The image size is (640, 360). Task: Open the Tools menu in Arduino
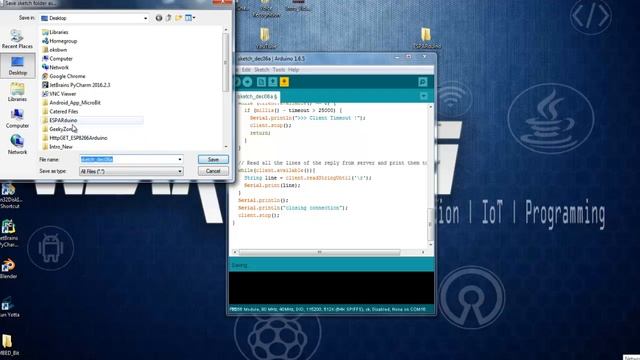[279, 70]
